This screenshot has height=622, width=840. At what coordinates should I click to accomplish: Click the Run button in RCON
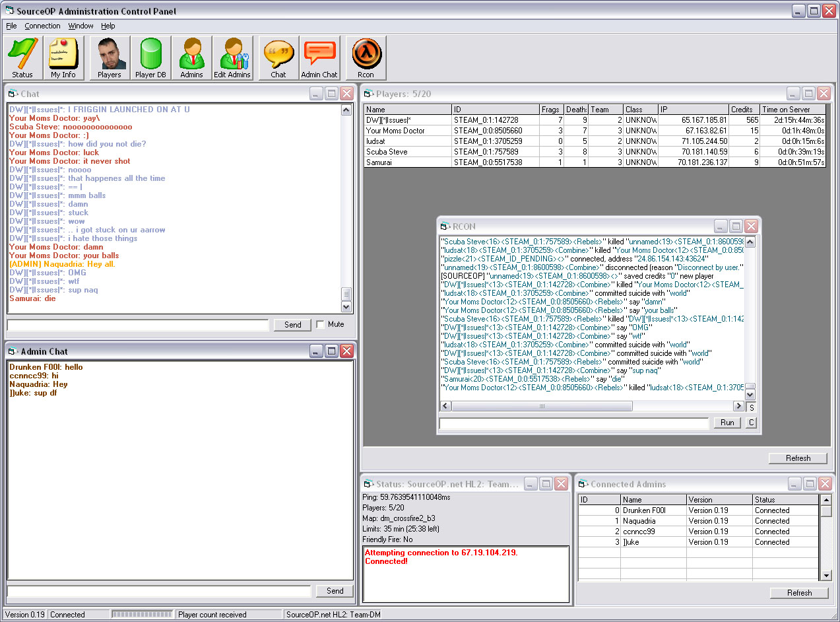tap(727, 423)
